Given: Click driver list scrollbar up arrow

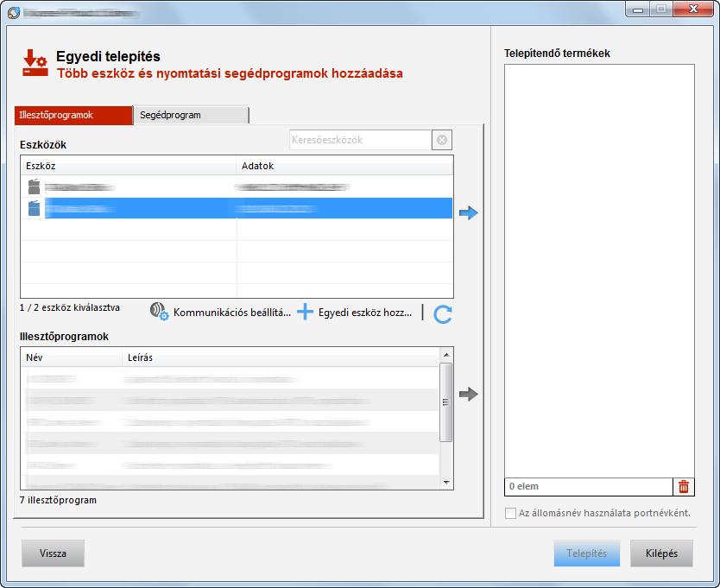Looking at the screenshot, I should (445, 355).
